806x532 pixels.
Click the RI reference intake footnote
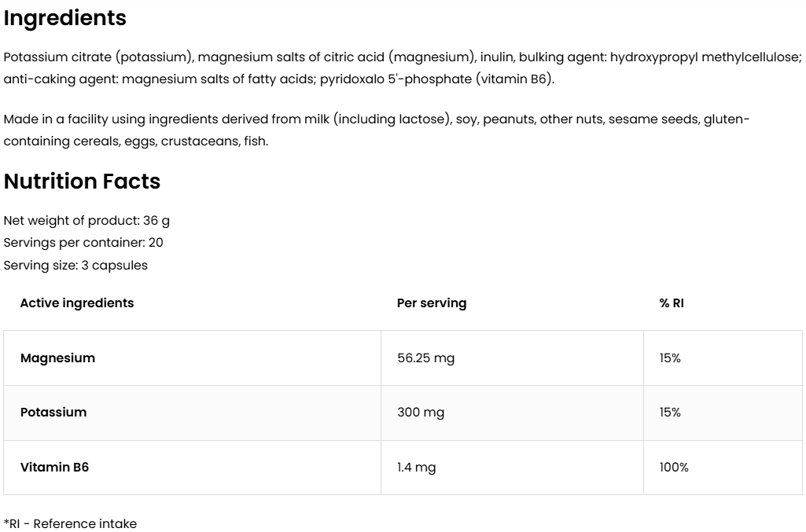(x=70, y=524)
